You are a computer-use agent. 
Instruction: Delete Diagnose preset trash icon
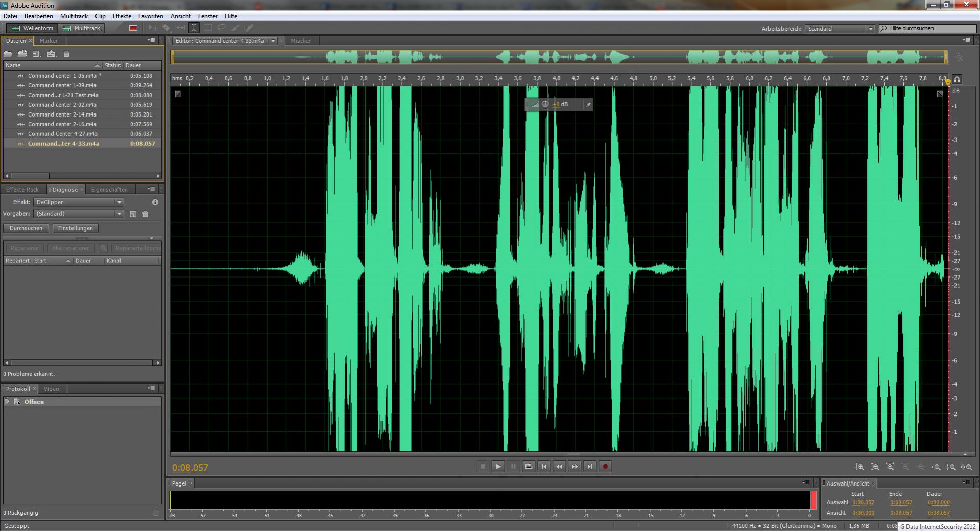145,214
